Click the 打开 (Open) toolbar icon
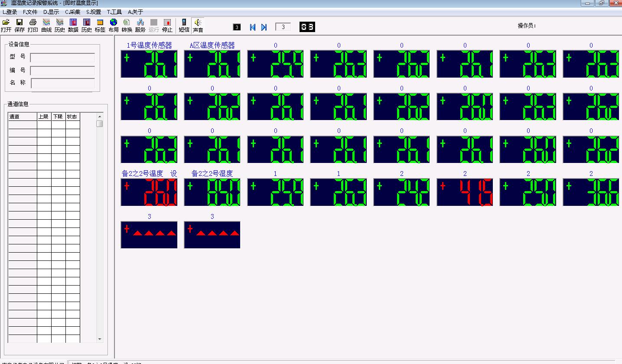 click(x=6, y=25)
